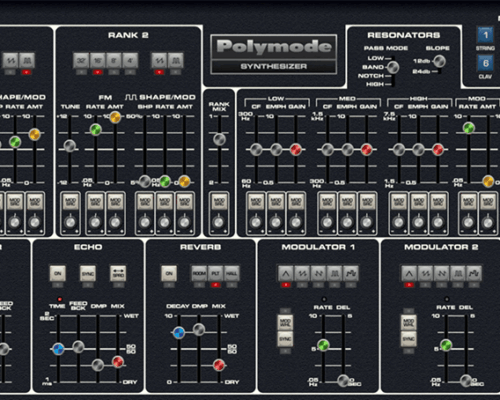Select triangle waveform in Modulator 1
500x400 pixels.
(286, 274)
